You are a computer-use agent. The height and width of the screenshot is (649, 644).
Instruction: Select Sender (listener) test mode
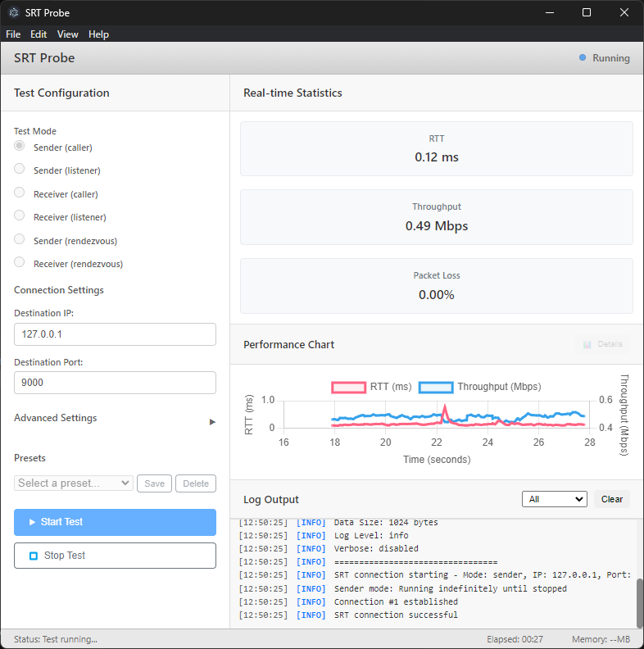pos(20,170)
